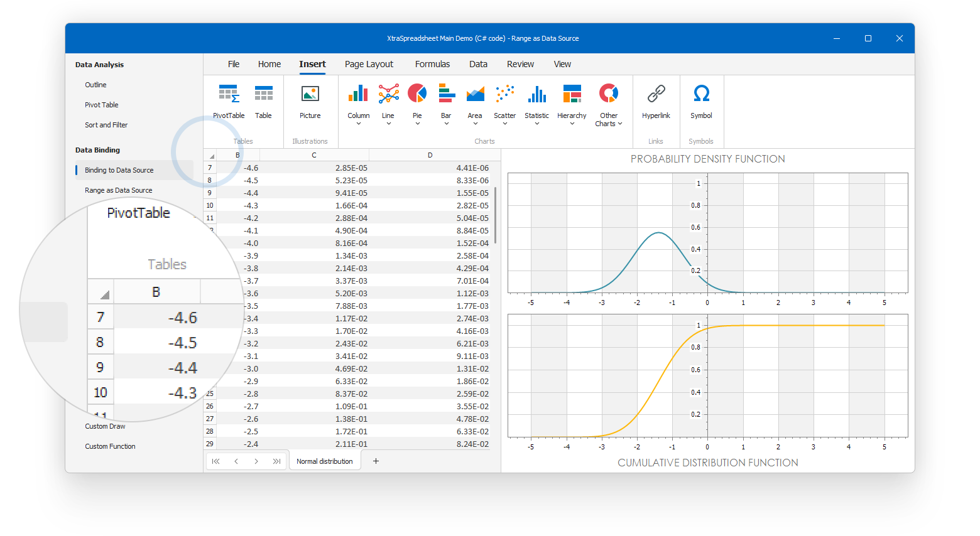Insert a Picture illustration
Image resolution: width=980 pixels, height=536 pixels.
(310, 102)
